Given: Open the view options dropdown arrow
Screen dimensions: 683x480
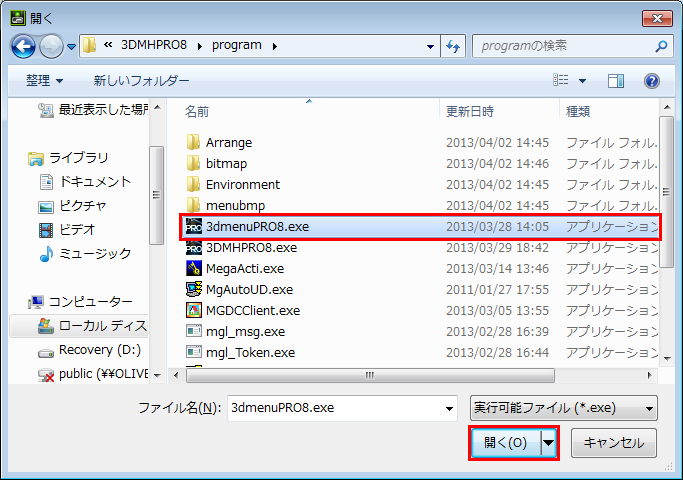Looking at the screenshot, I should [x=583, y=80].
